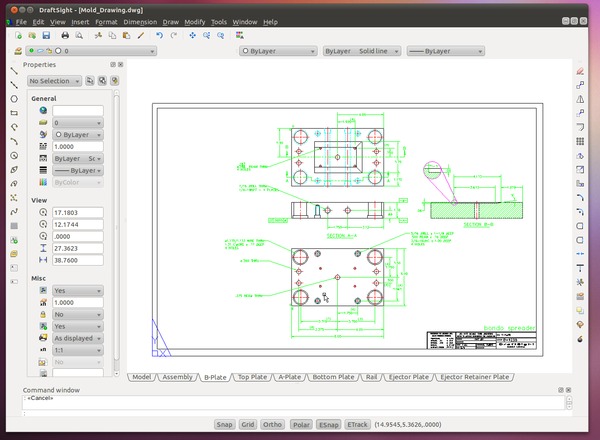Toggle Ortho mode in status bar
The width and height of the screenshot is (600, 440).
tap(274, 425)
